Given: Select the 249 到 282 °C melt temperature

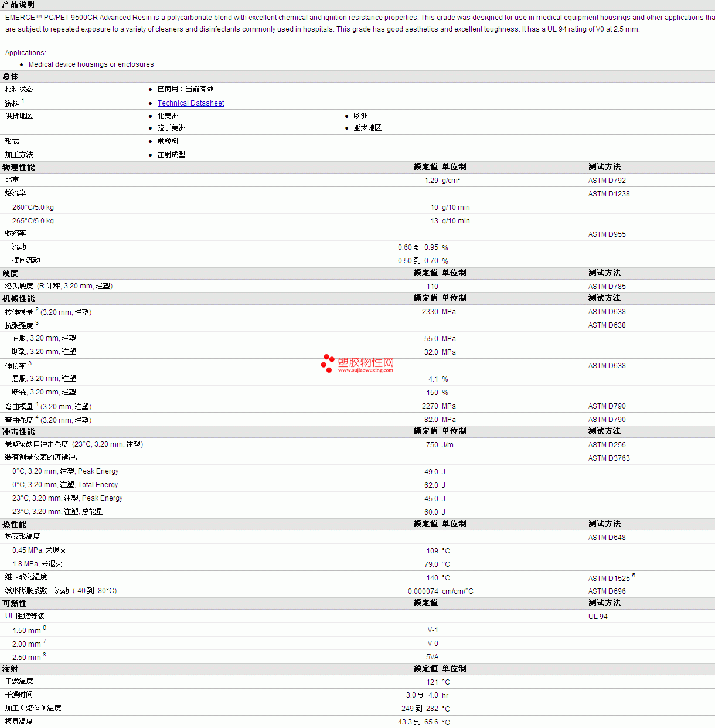Looking at the screenshot, I should (x=425, y=709).
